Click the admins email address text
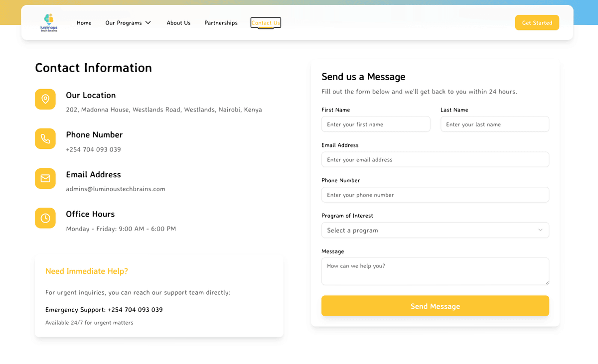The height and width of the screenshot is (364, 598). coord(116,189)
